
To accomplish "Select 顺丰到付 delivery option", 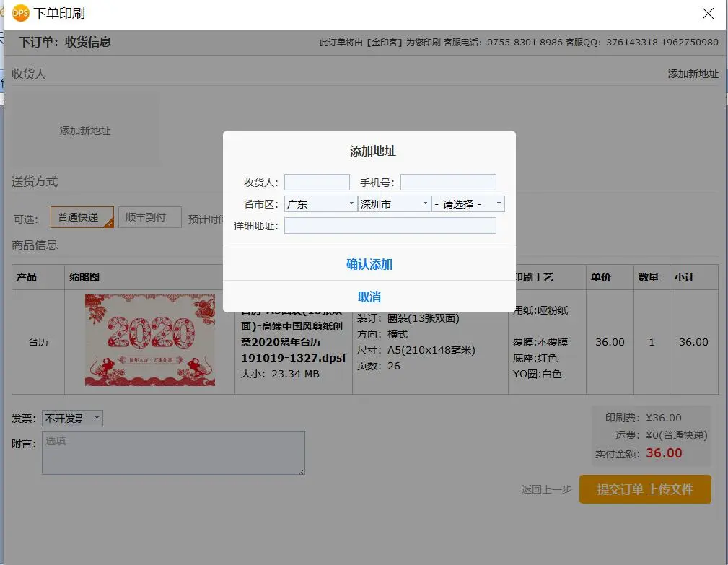I will pyautogui.click(x=150, y=217).
